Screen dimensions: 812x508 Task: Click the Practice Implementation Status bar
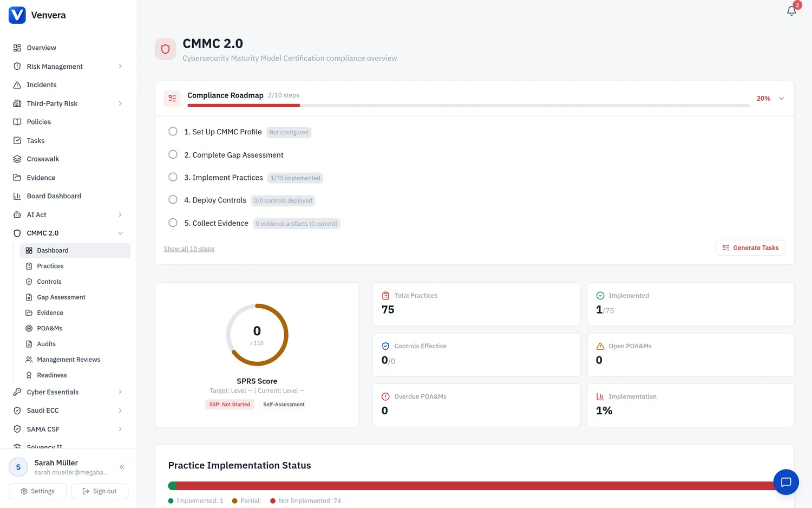(475, 486)
